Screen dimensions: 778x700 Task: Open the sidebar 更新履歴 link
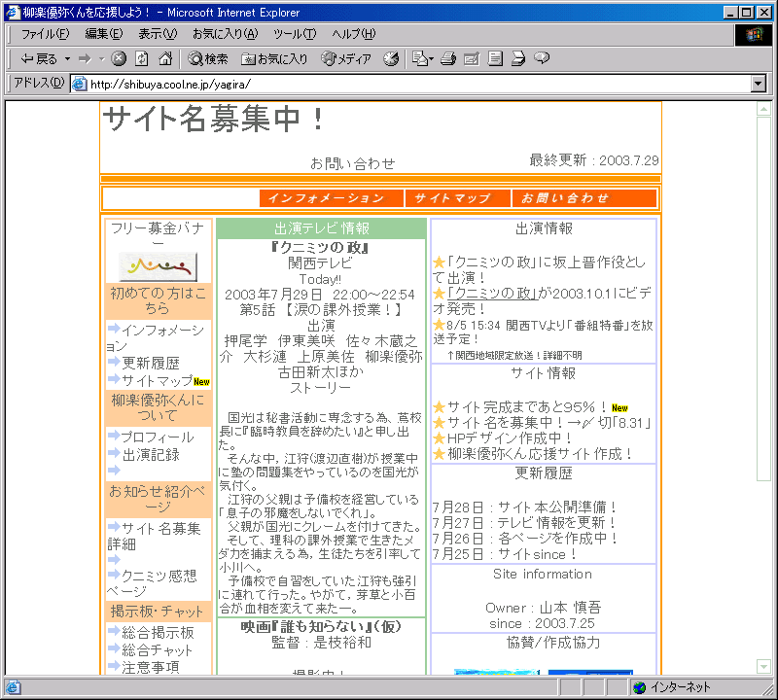coord(151,363)
